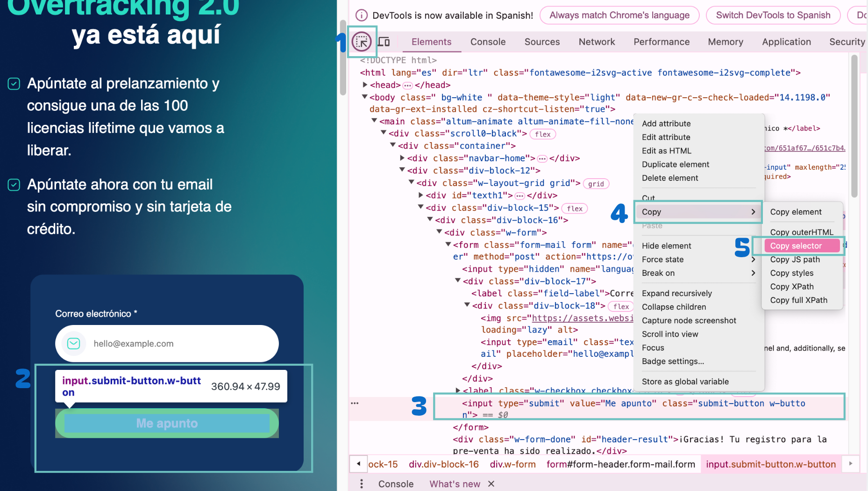Expand the div id texth1 node
868x491 pixels.
(421, 195)
